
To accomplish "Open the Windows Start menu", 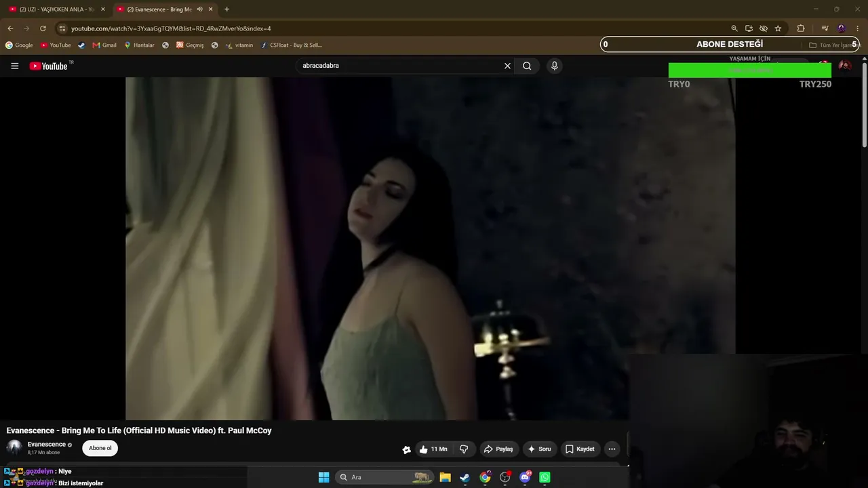I will [324, 477].
